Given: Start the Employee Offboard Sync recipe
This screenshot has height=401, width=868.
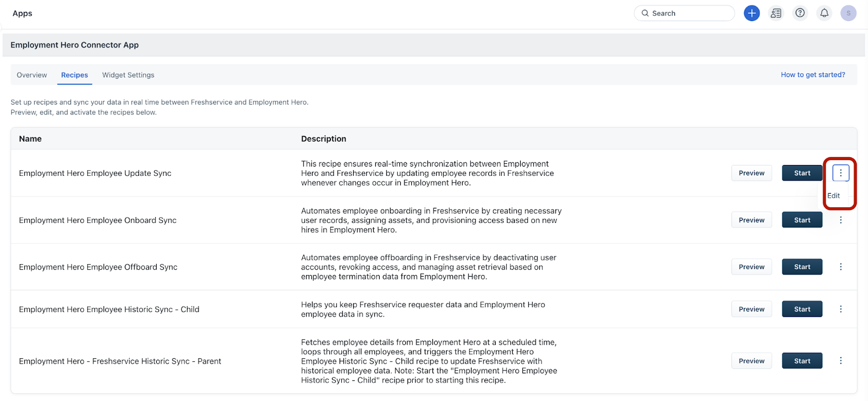Looking at the screenshot, I should tap(802, 266).
